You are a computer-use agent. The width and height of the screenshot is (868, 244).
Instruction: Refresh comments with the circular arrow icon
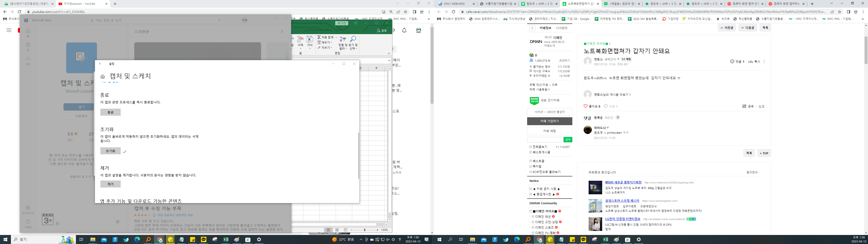tap(618, 118)
